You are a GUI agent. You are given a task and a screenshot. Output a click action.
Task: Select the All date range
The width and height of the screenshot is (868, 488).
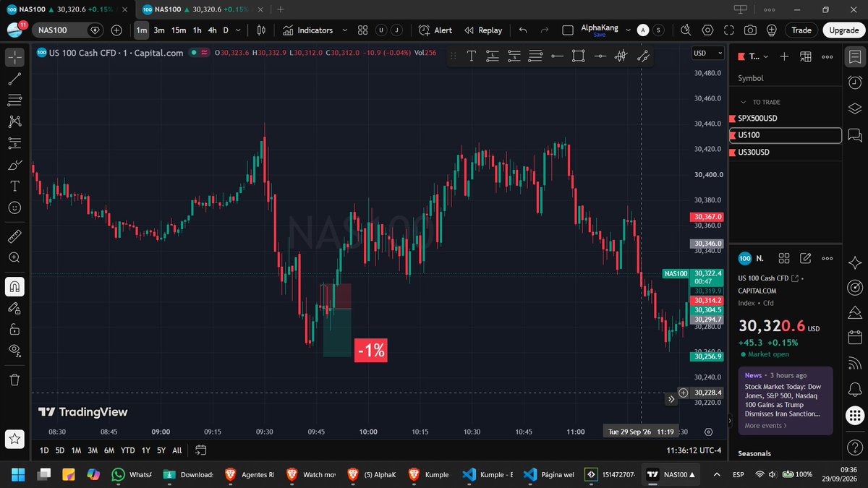pos(177,450)
